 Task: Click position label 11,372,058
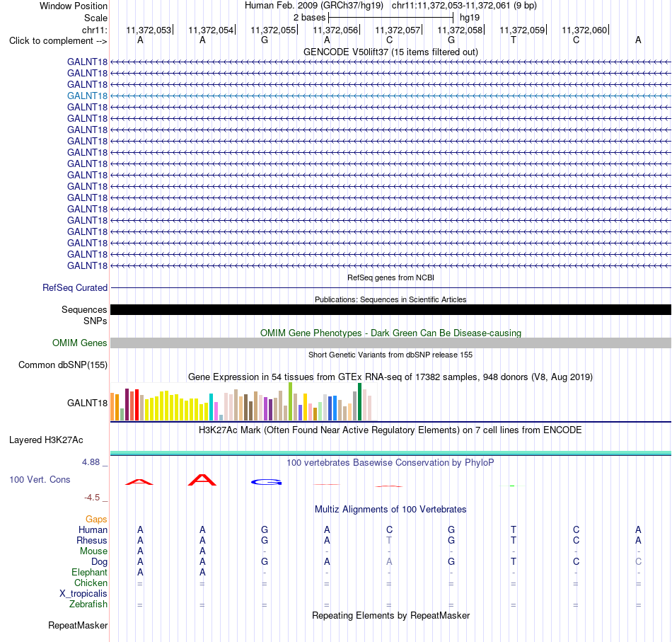[x=460, y=30]
